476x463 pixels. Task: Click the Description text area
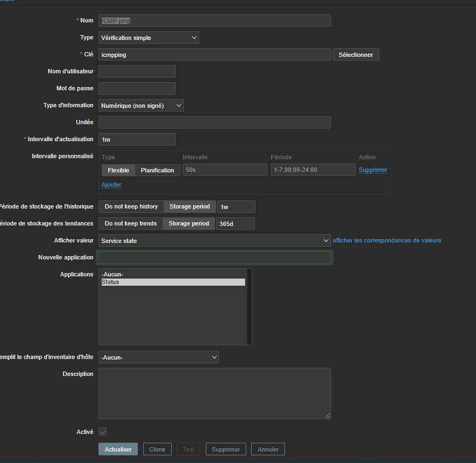point(214,393)
